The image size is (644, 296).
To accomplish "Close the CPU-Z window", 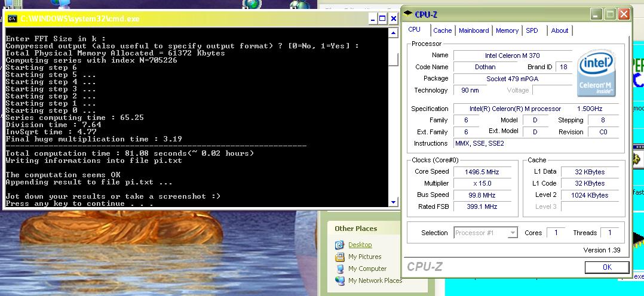I will coord(624,14).
